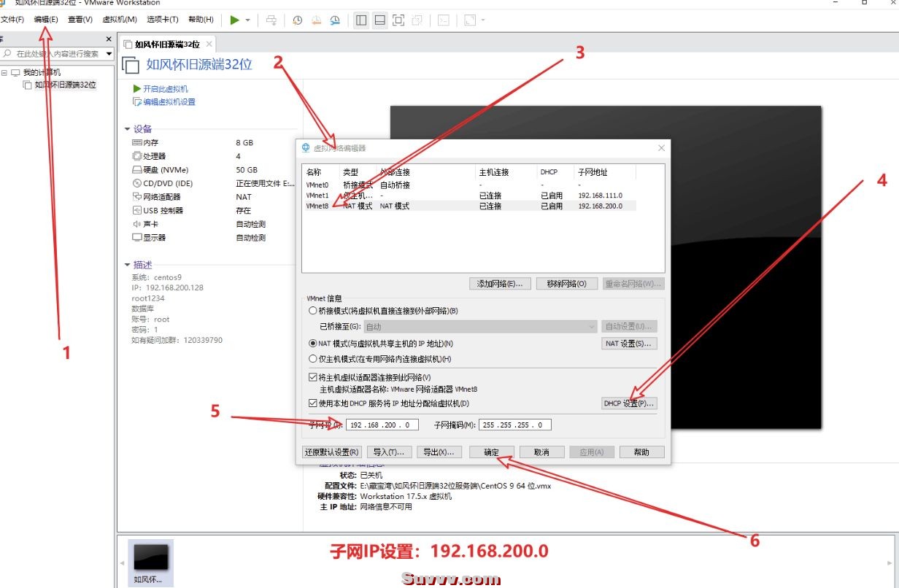Click the take snapshot clock icon
899x588 pixels.
coord(298,20)
